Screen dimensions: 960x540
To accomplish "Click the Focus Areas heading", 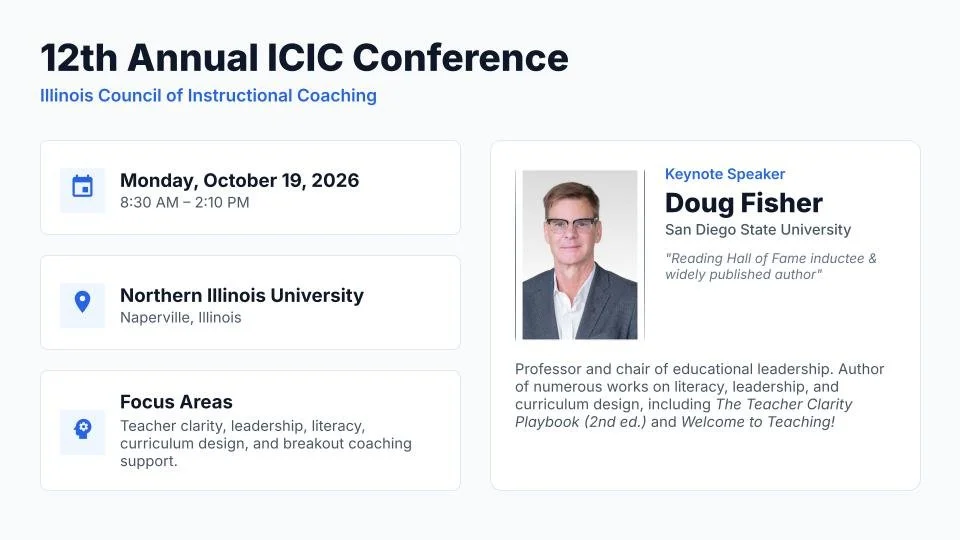I will pos(176,402).
